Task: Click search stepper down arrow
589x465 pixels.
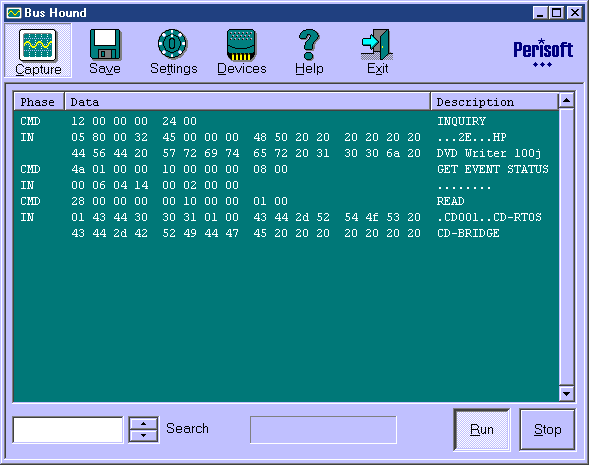Action: pyautogui.click(x=143, y=436)
